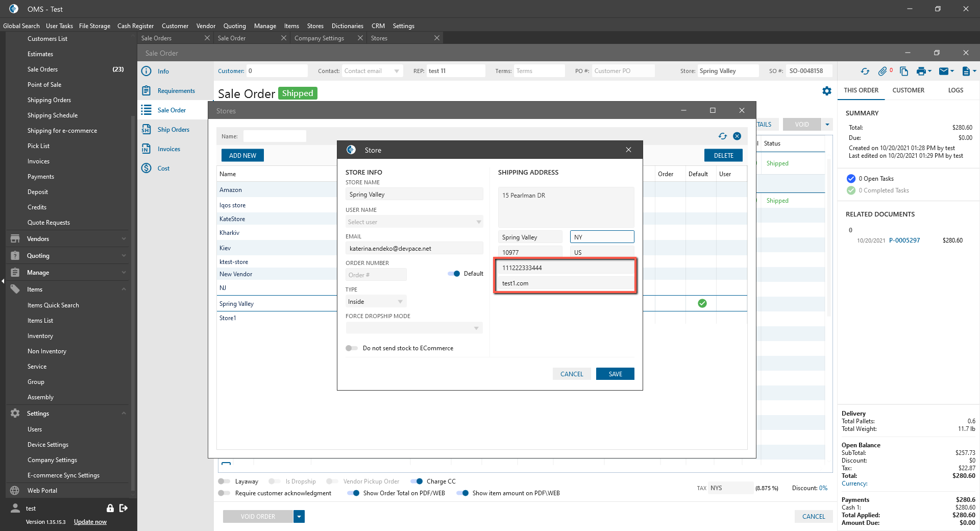Click the SAVE button in Store dialog

pos(615,374)
